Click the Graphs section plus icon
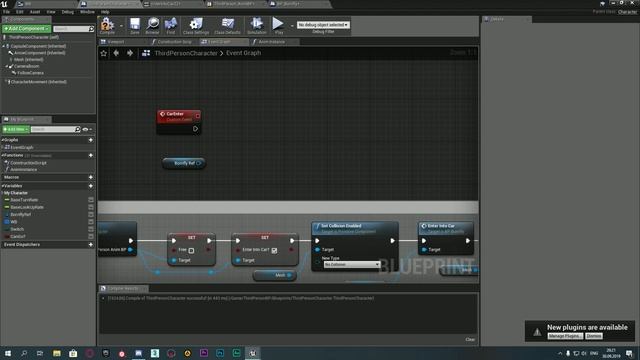The height and width of the screenshot is (360, 640). (91, 140)
